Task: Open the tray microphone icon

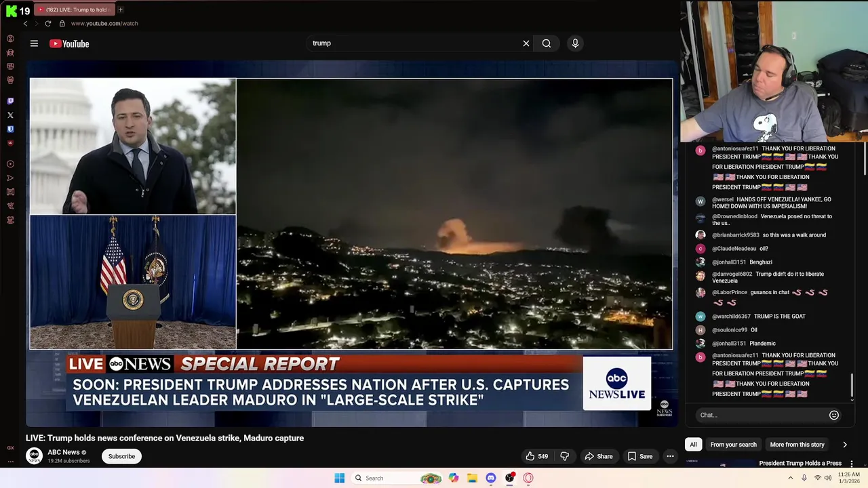Action: tap(804, 478)
